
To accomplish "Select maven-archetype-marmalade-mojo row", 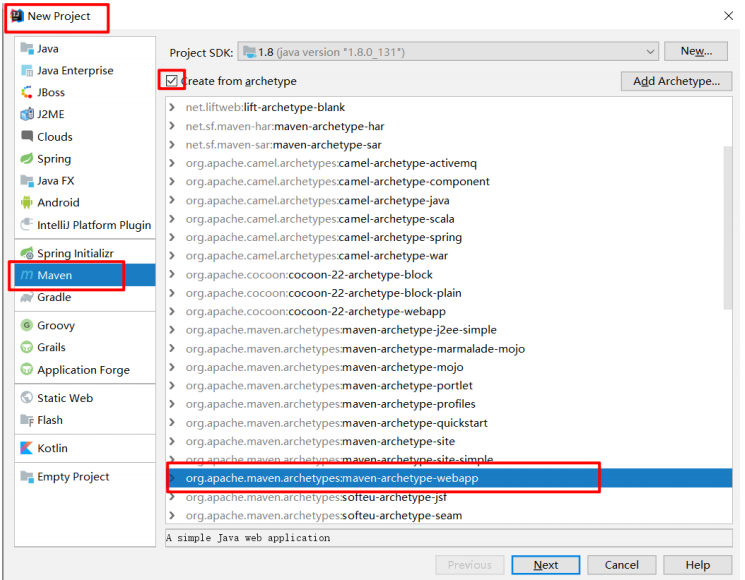I will pos(449,349).
